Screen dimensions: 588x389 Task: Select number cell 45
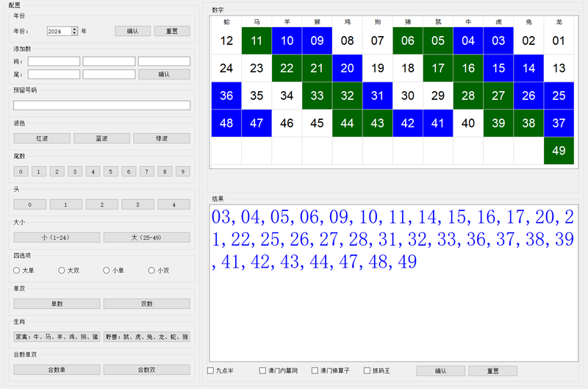coord(318,123)
